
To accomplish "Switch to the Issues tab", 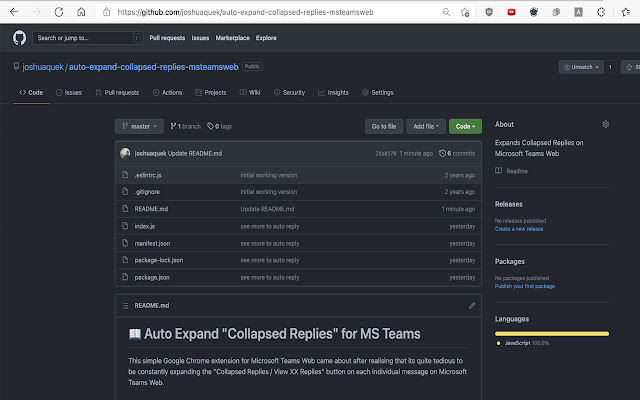I will coord(68,92).
